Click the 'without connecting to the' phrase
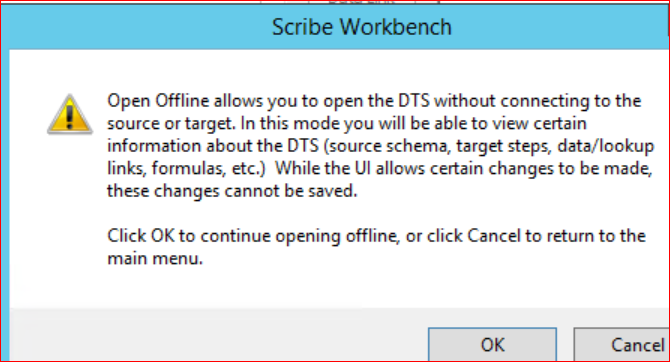The width and height of the screenshot is (670, 362). [x=538, y=101]
